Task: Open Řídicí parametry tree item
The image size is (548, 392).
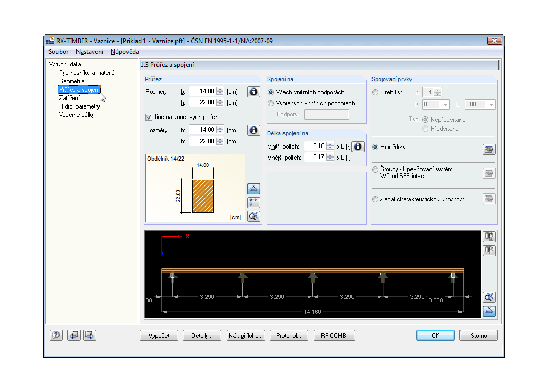Action: point(80,106)
